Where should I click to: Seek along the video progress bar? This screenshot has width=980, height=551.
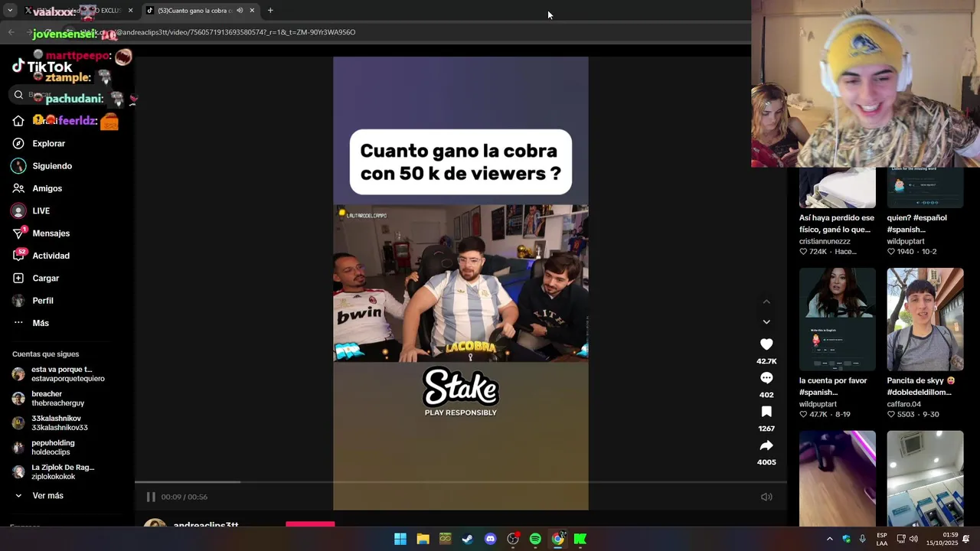click(461, 482)
